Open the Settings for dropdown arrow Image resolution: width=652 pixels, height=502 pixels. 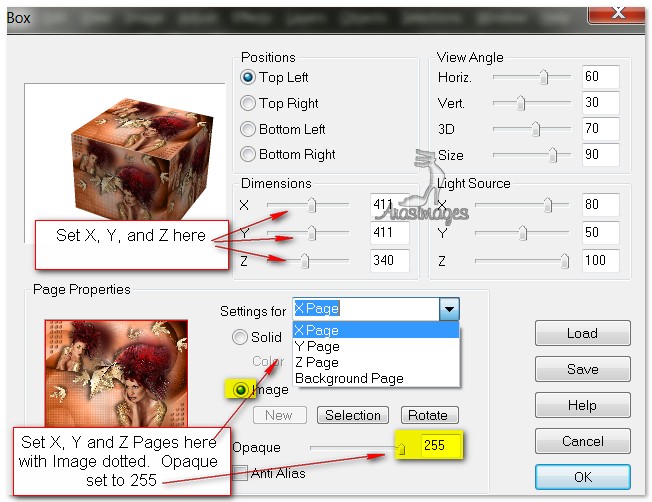[450, 311]
